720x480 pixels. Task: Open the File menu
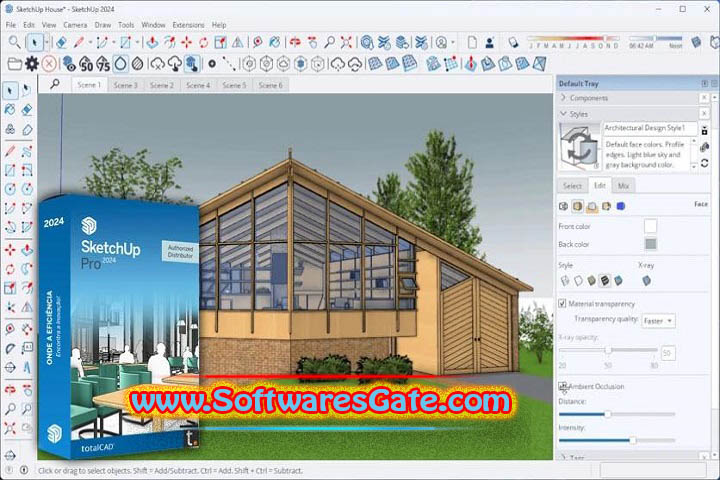point(11,25)
